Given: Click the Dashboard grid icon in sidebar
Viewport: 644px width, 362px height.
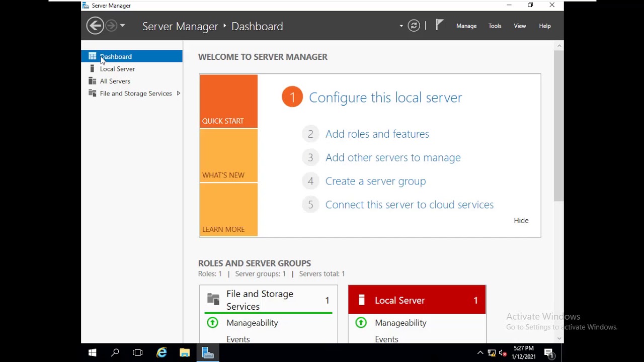Looking at the screenshot, I should point(92,56).
